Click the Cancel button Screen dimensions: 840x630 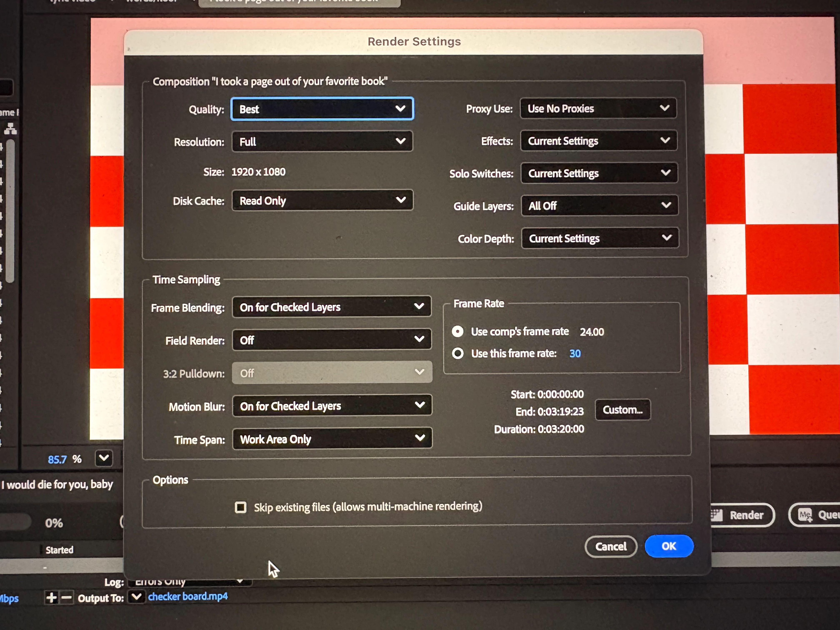tap(611, 546)
